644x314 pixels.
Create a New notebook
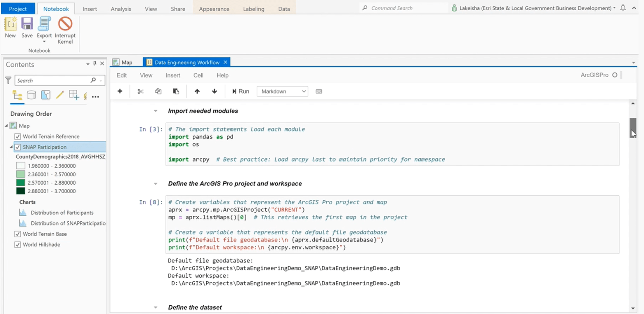(10, 28)
